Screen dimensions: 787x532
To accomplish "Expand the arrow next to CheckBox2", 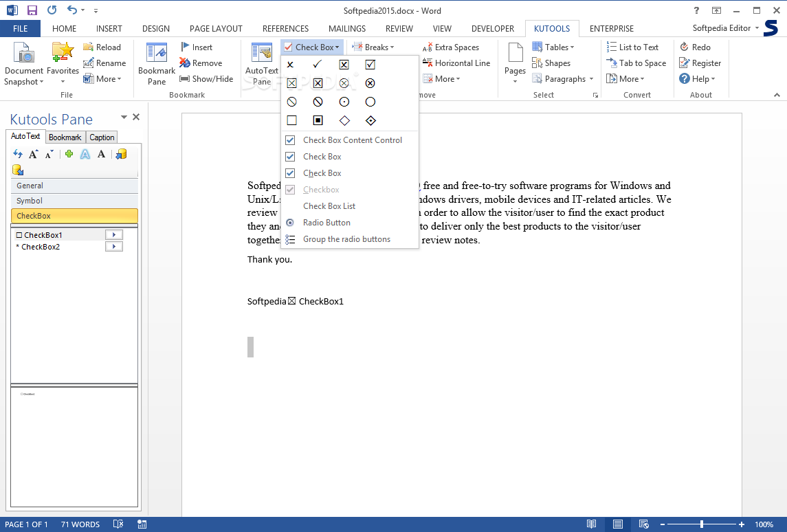I will coord(114,247).
